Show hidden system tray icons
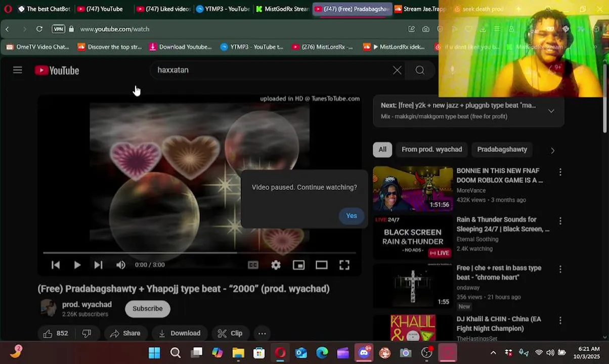Image resolution: width=609 pixels, height=364 pixels. 493,353
